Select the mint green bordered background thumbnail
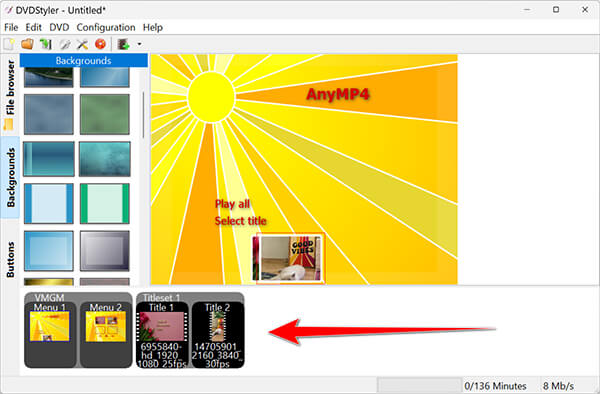600x394 pixels. click(x=104, y=203)
